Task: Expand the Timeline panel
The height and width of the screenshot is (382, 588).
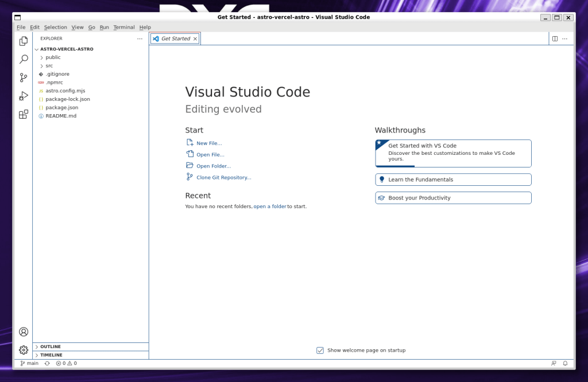Action: click(x=51, y=355)
